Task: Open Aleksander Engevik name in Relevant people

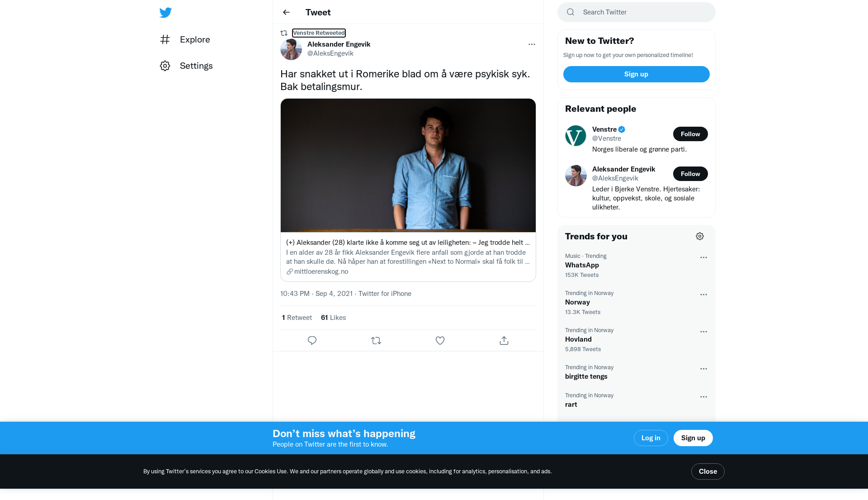Action: click(623, 169)
